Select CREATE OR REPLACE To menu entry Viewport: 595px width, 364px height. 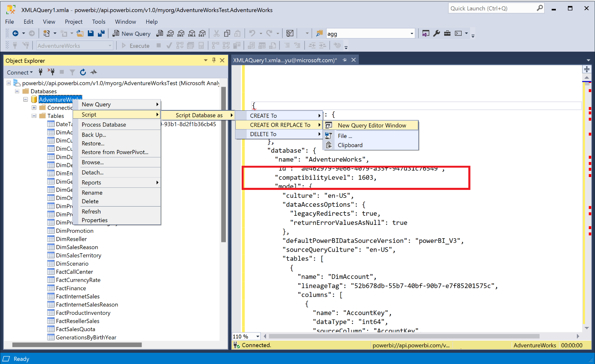(278, 125)
